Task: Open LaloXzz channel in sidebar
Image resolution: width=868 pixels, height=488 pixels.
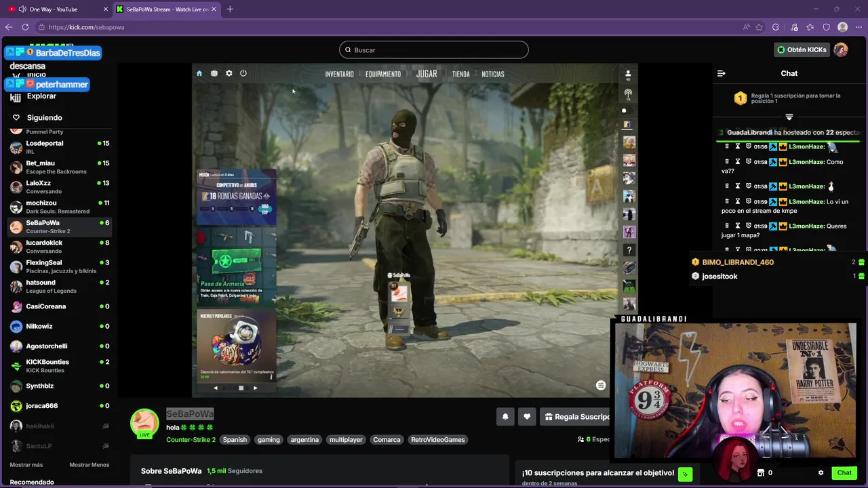Action: pyautogui.click(x=60, y=187)
